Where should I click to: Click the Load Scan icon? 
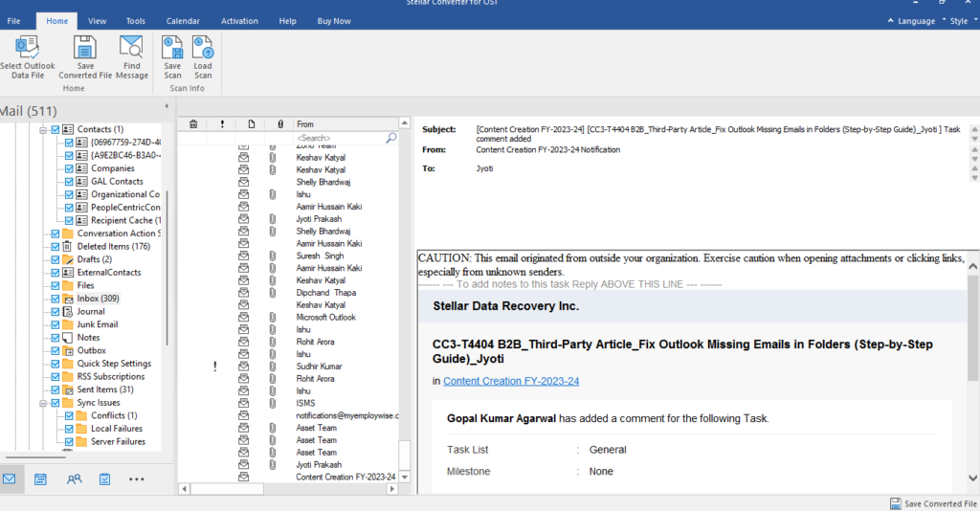(x=203, y=48)
